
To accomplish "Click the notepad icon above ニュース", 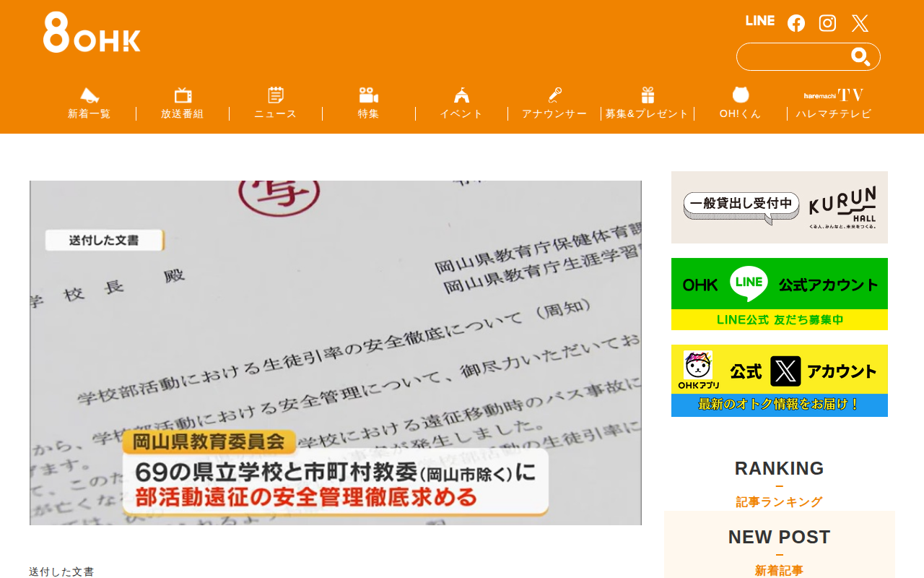I will point(276,95).
